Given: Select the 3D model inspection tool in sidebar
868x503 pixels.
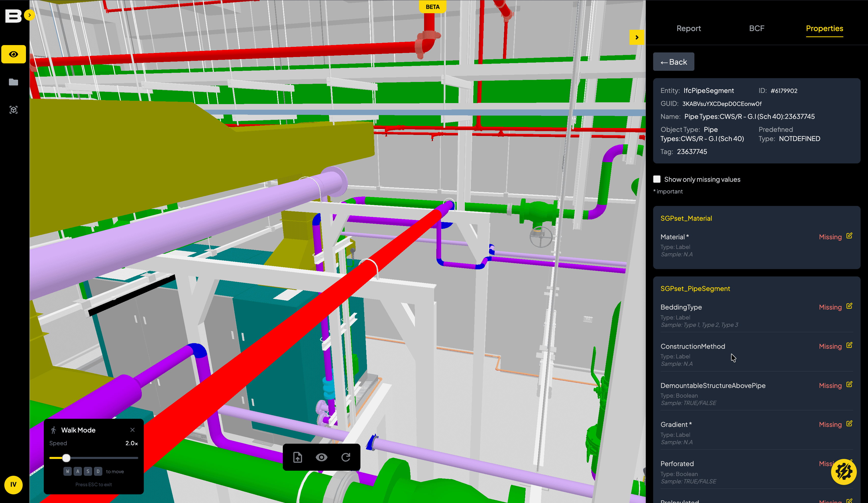Looking at the screenshot, I should pos(13,109).
